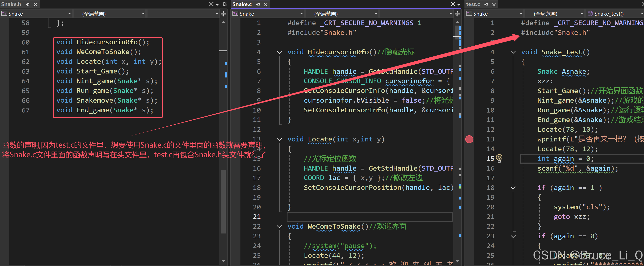Click the Snakemove declaration on line 66
Screen dimensions: 644x266
107,100
